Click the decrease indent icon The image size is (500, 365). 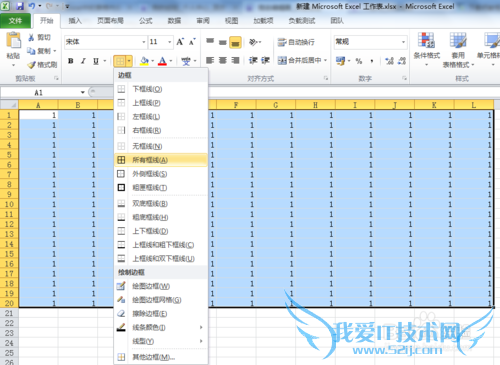(x=253, y=60)
